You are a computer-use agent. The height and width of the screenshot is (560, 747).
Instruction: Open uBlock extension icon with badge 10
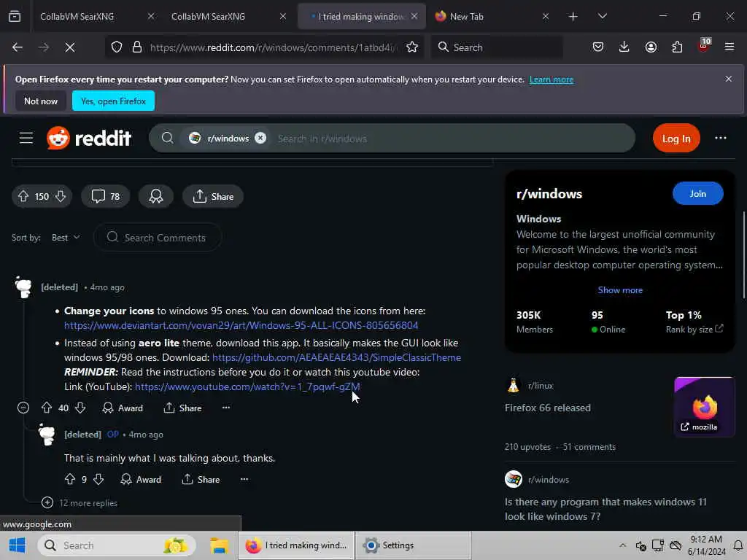tap(704, 46)
